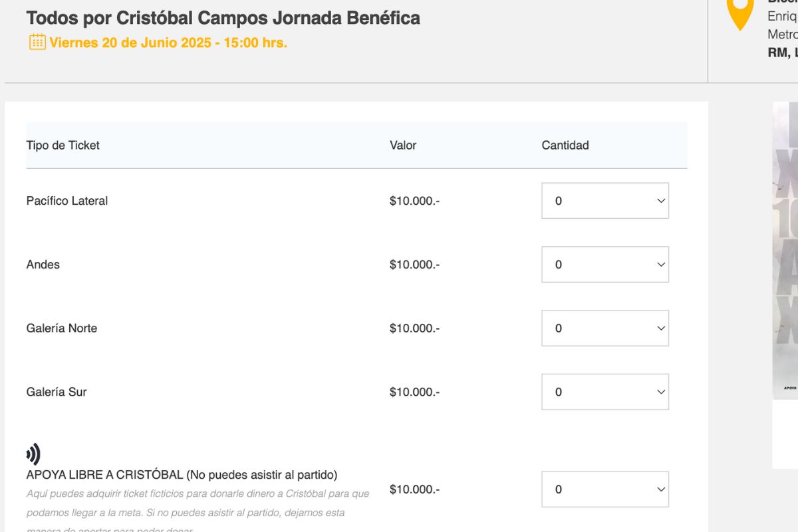Click the Galería Norte ticket label

(62, 329)
